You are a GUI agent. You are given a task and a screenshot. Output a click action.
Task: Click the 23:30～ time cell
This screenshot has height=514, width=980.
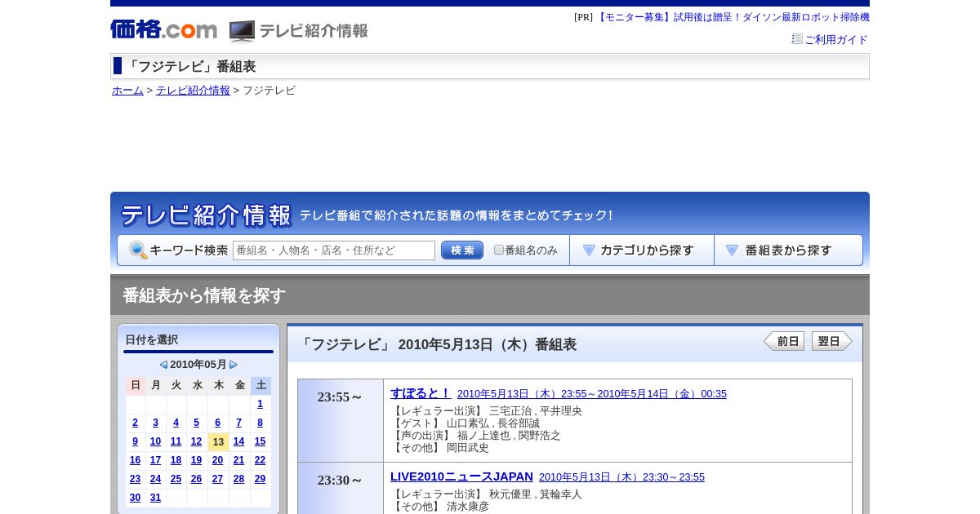341,488
